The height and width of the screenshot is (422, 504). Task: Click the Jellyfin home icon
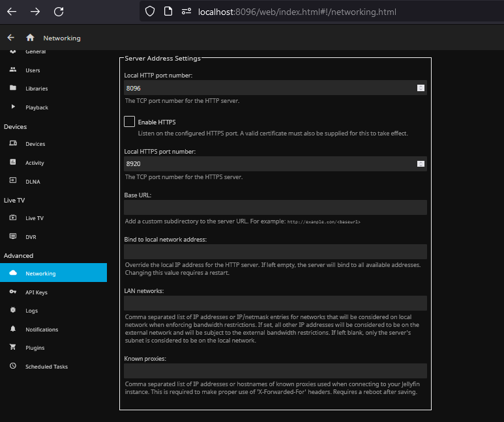30,38
